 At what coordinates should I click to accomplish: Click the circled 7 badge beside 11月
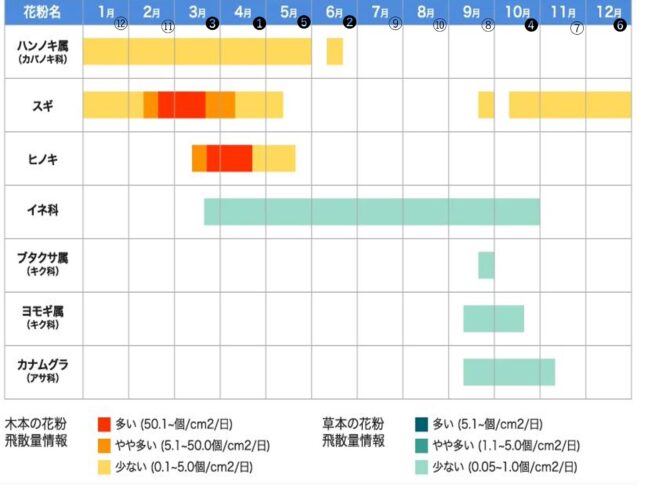tap(577, 28)
